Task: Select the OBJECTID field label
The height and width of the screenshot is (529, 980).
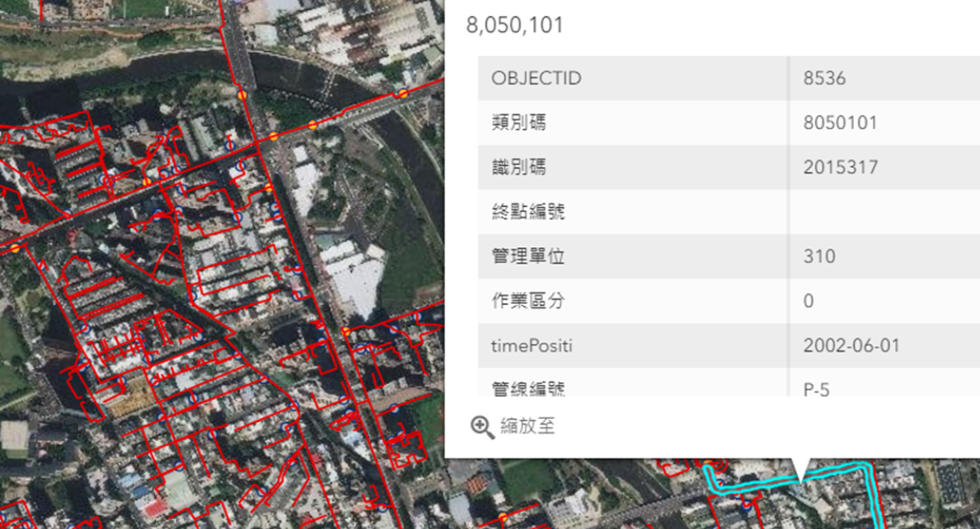Action: (x=536, y=78)
